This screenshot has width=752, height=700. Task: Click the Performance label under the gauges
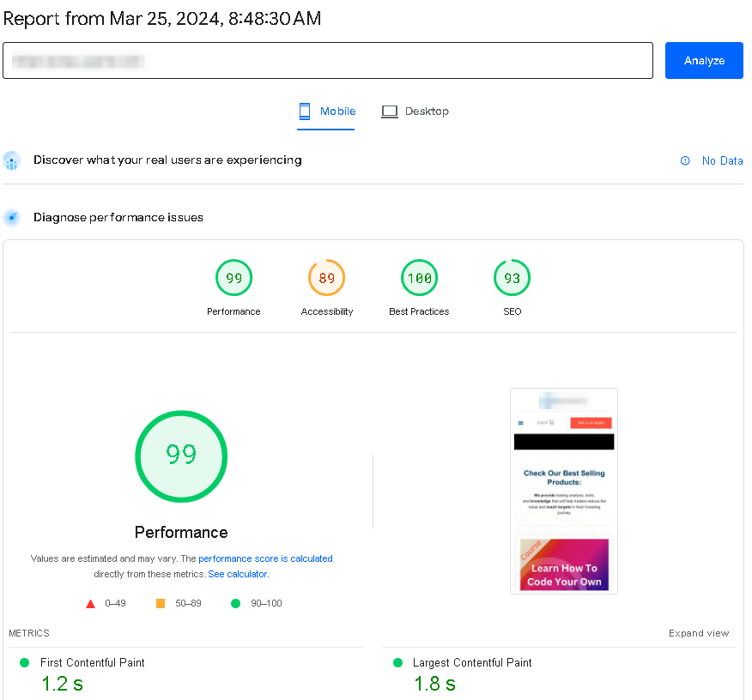[233, 311]
